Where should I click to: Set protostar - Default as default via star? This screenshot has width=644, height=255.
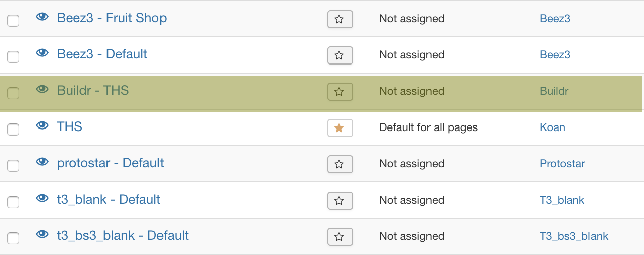point(340,164)
